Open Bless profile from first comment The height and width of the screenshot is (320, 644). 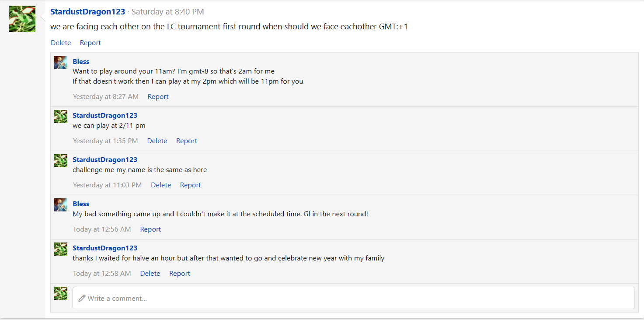pyautogui.click(x=81, y=62)
